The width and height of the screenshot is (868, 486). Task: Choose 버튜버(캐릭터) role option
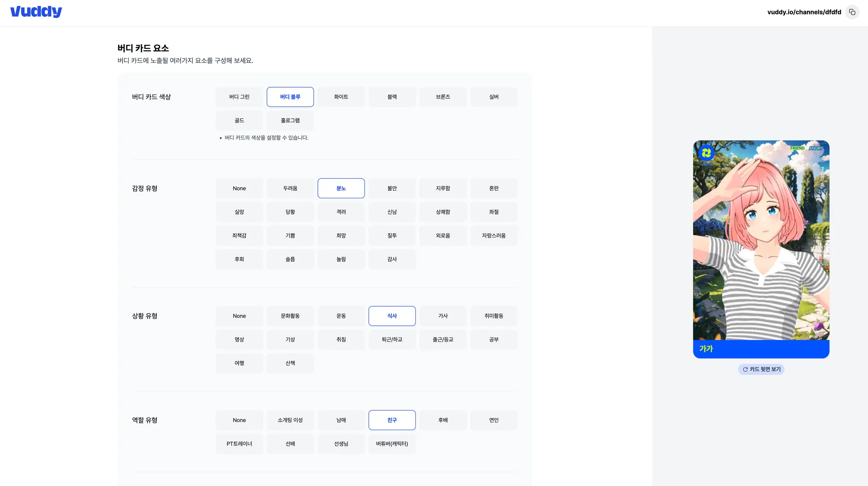[x=392, y=444]
